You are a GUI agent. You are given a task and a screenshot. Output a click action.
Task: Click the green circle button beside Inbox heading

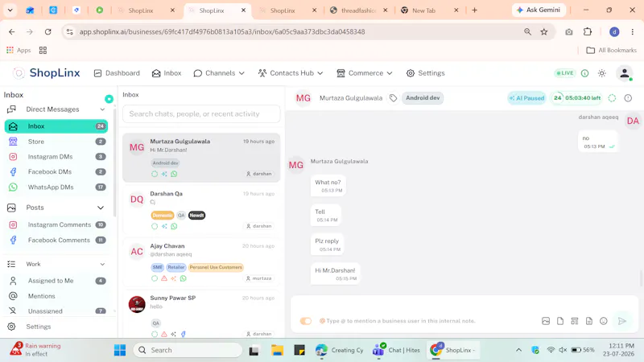(109, 99)
